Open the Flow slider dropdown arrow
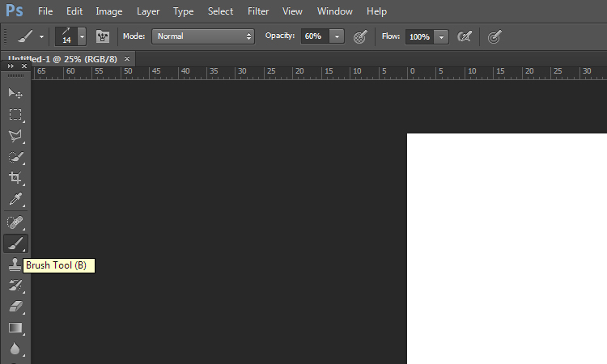Screen dimensions: 607x364 pyautogui.click(x=441, y=36)
